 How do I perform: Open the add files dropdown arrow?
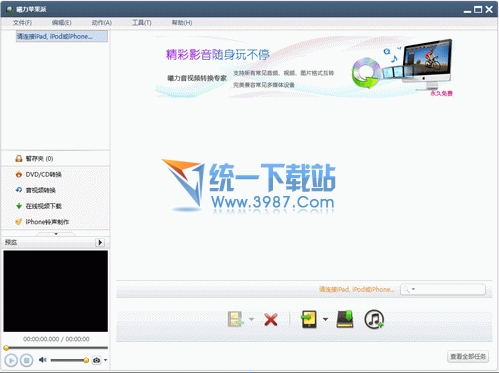251,319
